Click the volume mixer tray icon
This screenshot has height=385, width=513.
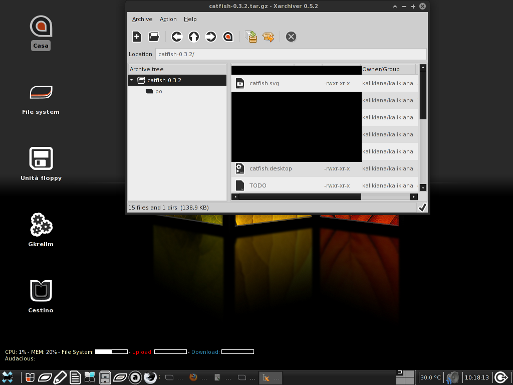click(452, 377)
